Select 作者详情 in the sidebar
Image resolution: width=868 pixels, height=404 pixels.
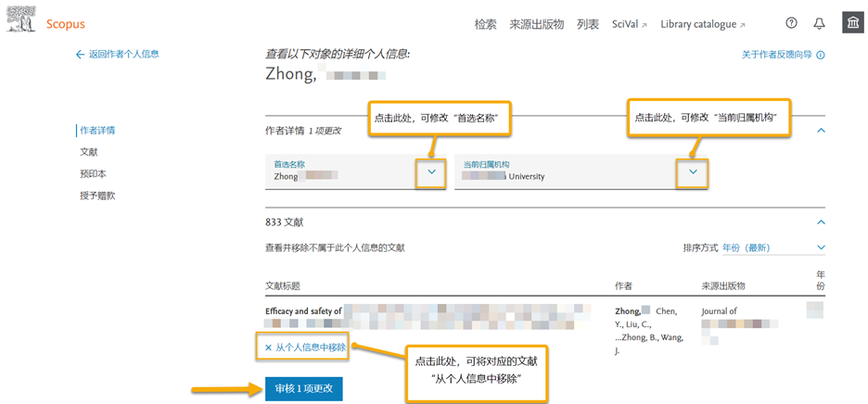tap(97, 131)
